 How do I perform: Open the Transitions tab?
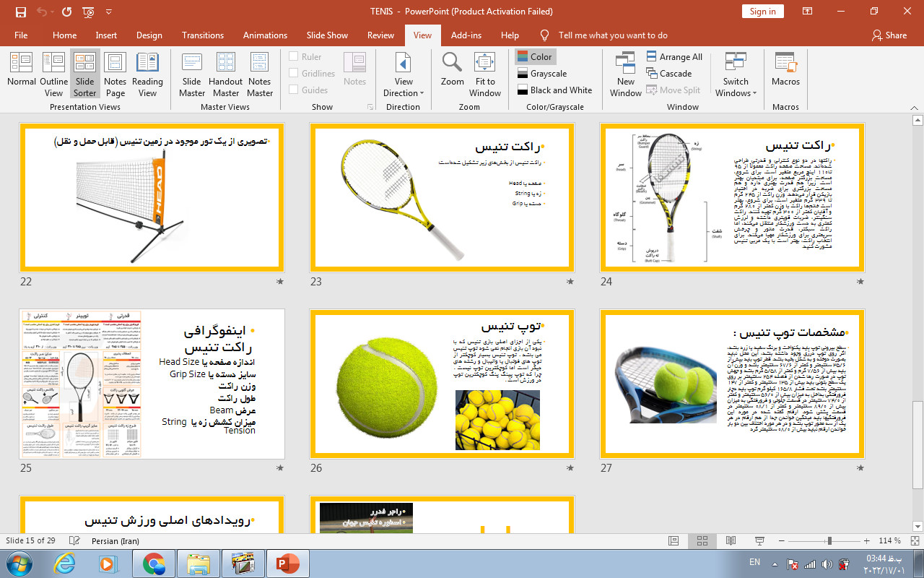[x=203, y=35]
